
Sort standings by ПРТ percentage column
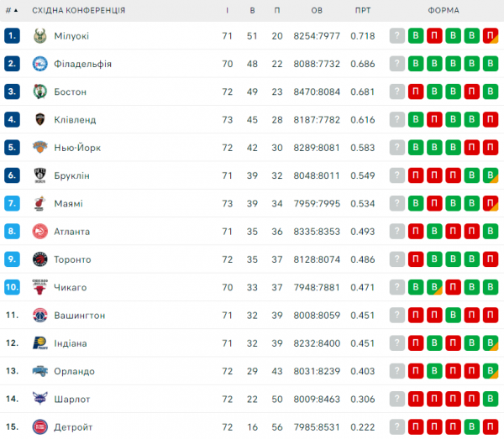[x=363, y=10]
